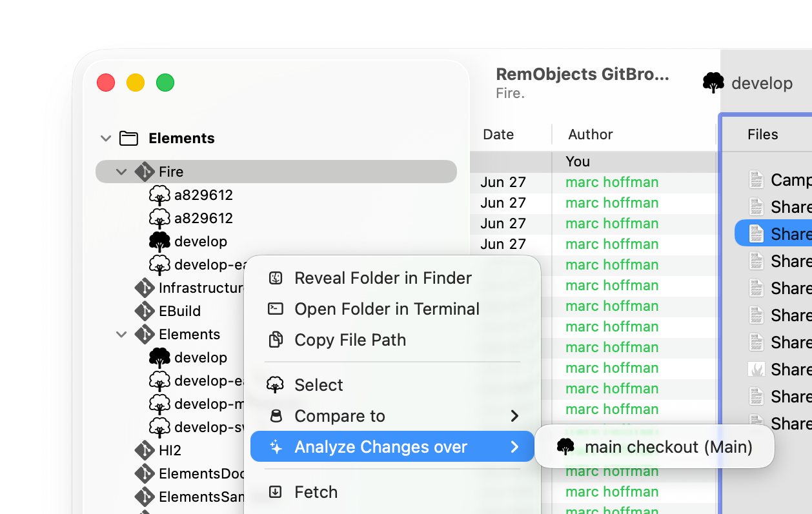Viewport: 812px width, 514px height.
Task: Click second a829612 branch tree icon
Action: pyautogui.click(x=159, y=218)
